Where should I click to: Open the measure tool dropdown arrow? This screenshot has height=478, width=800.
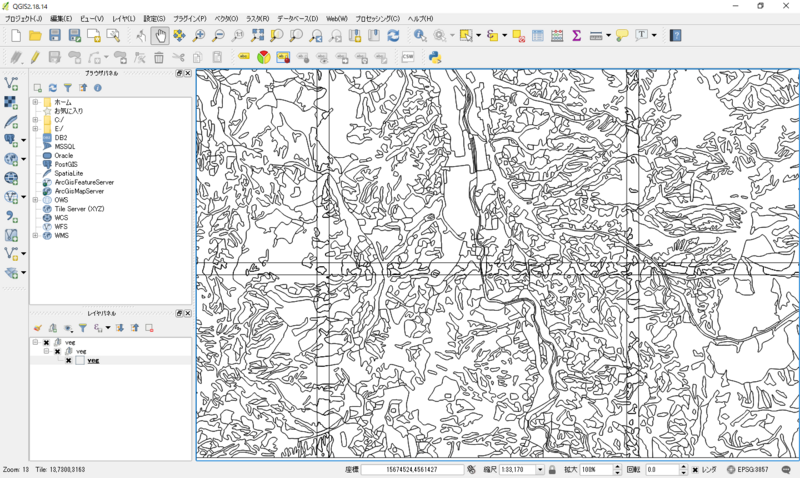[x=608, y=35]
